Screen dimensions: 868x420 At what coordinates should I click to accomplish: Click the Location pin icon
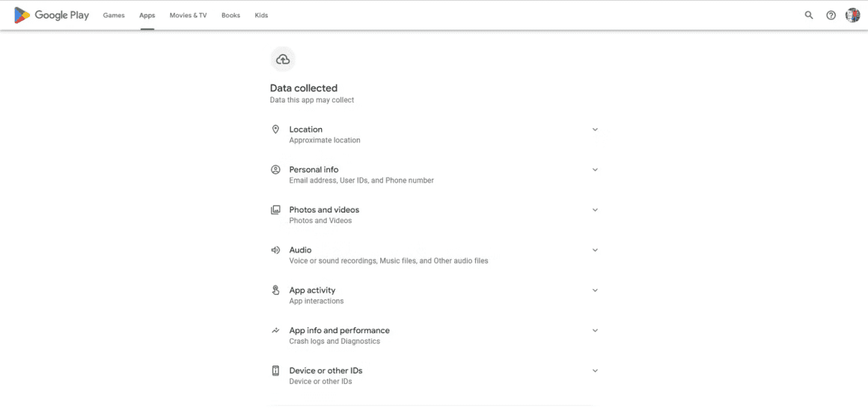[275, 129]
